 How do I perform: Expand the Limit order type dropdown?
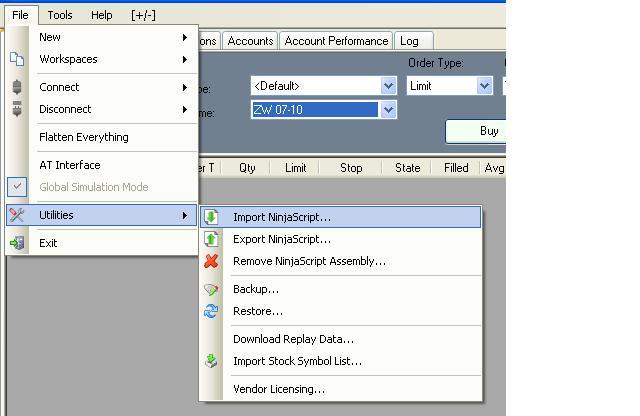484,86
